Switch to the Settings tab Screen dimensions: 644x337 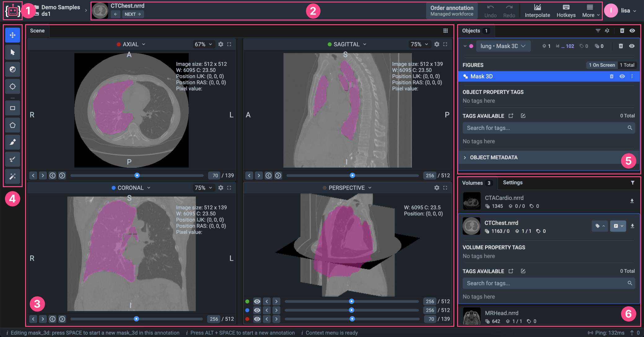512,182
